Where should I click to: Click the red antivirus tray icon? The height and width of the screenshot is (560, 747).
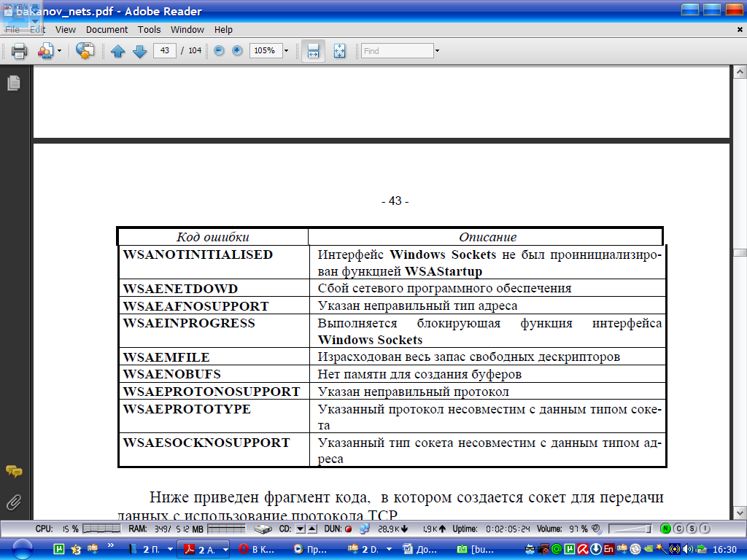tap(583, 549)
